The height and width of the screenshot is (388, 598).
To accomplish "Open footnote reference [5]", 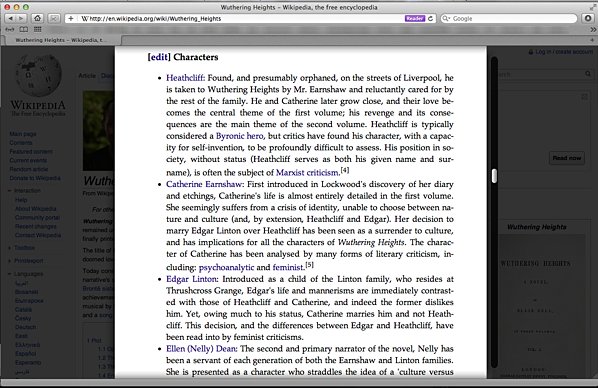I will (x=309, y=264).
